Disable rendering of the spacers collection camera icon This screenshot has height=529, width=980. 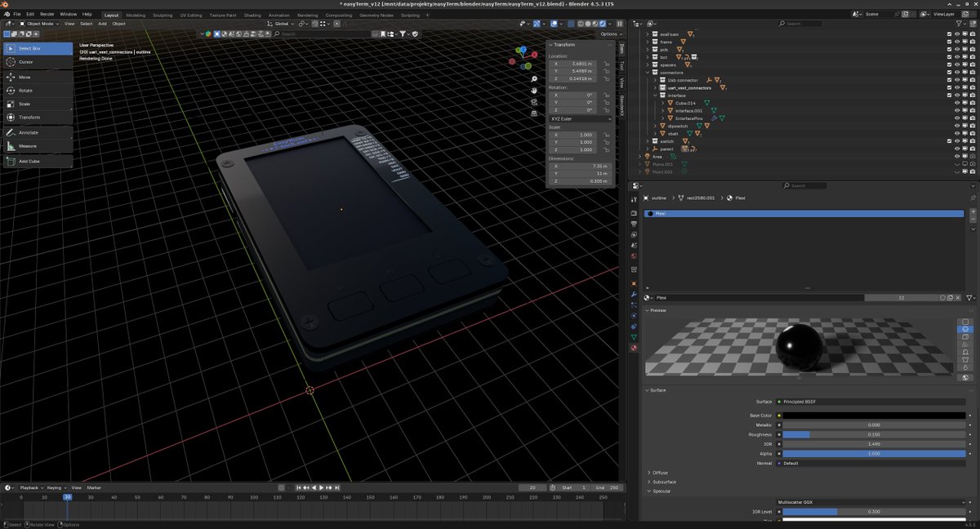973,64
